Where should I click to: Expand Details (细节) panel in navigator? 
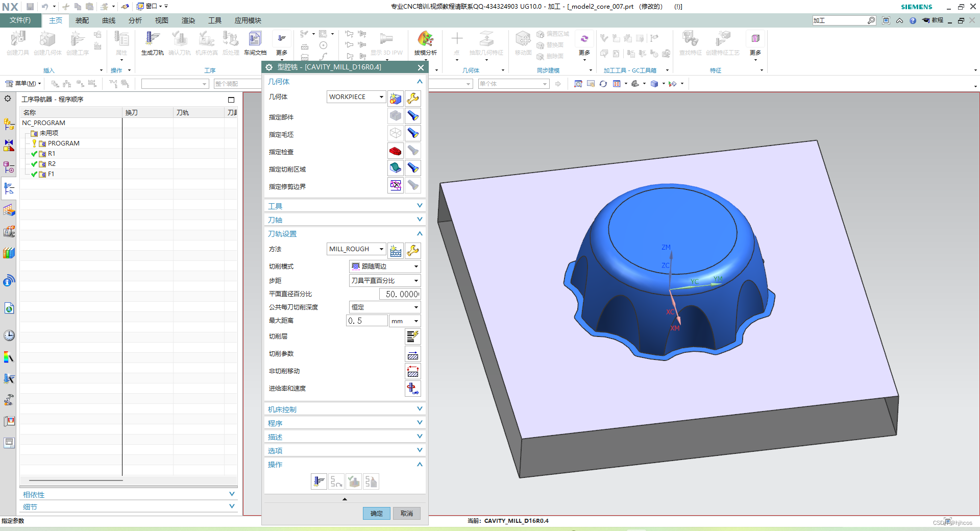pos(129,506)
